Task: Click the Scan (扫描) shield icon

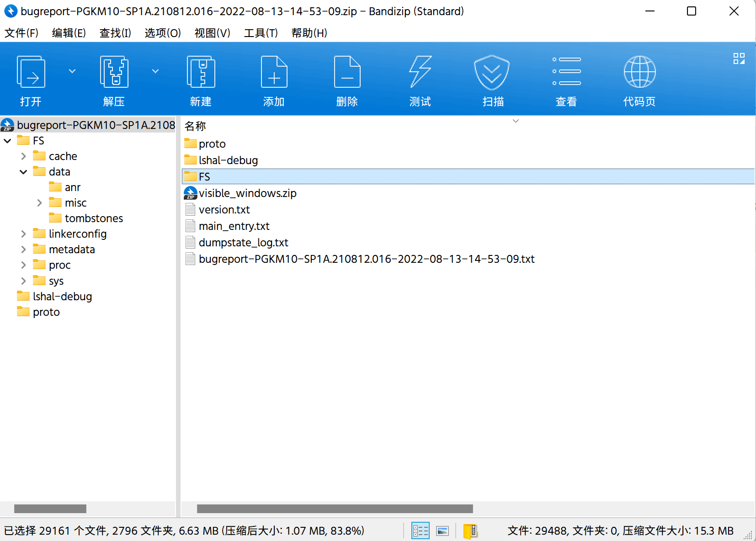Action: pyautogui.click(x=492, y=72)
